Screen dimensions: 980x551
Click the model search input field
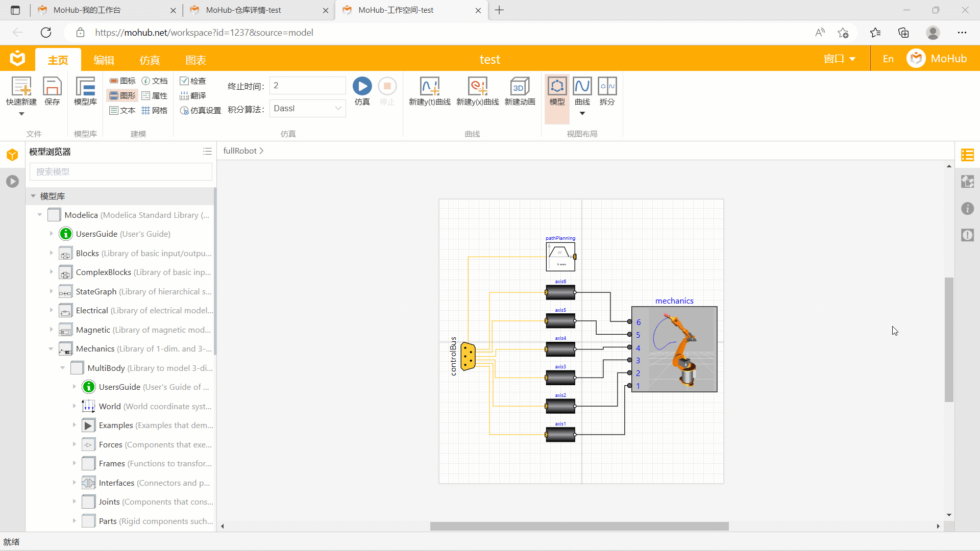[x=121, y=172]
